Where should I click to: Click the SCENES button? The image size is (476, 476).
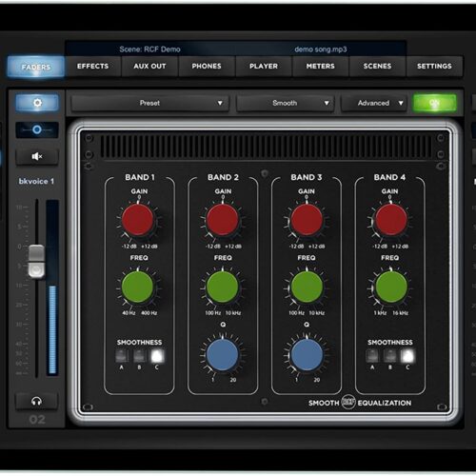tap(377, 66)
